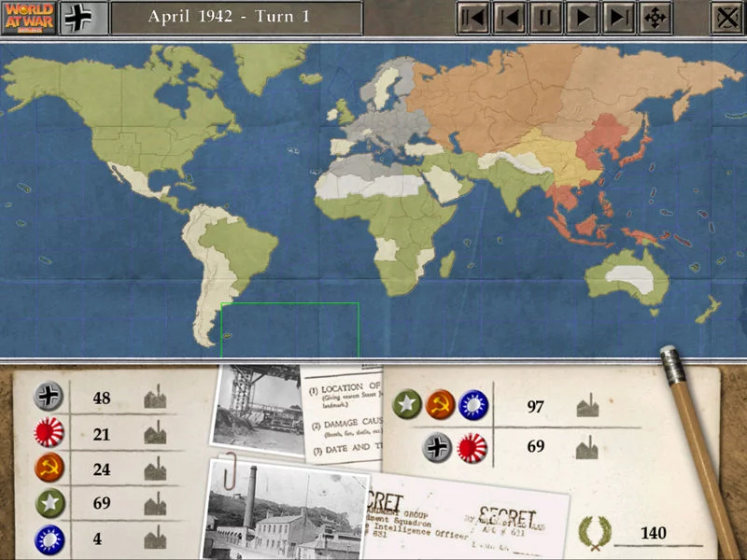Click Japan home islands on the map
This screenshot has width=747, height=560.
click(x=637, y=151)
